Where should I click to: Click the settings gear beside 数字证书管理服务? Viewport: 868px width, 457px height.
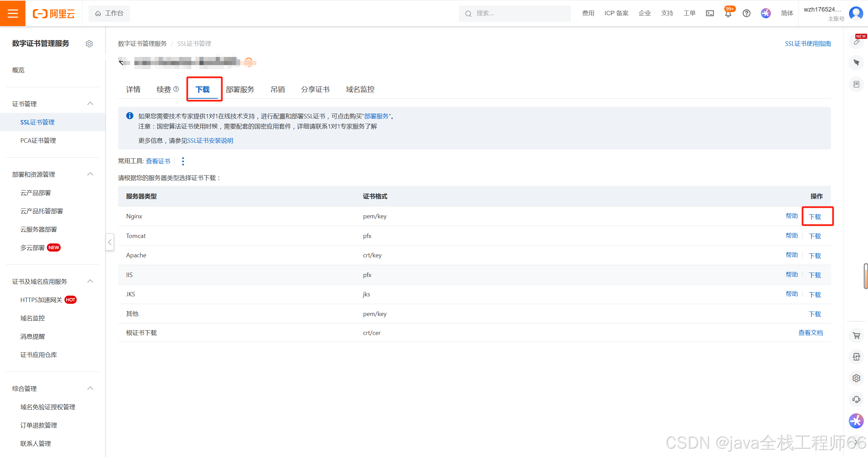click(x=89, y=43)
